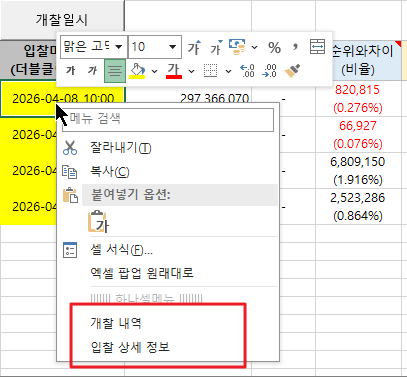Expand borders dropdown arrow
Image resolution: width=407 pixels, height=377 pixels.
228,71
